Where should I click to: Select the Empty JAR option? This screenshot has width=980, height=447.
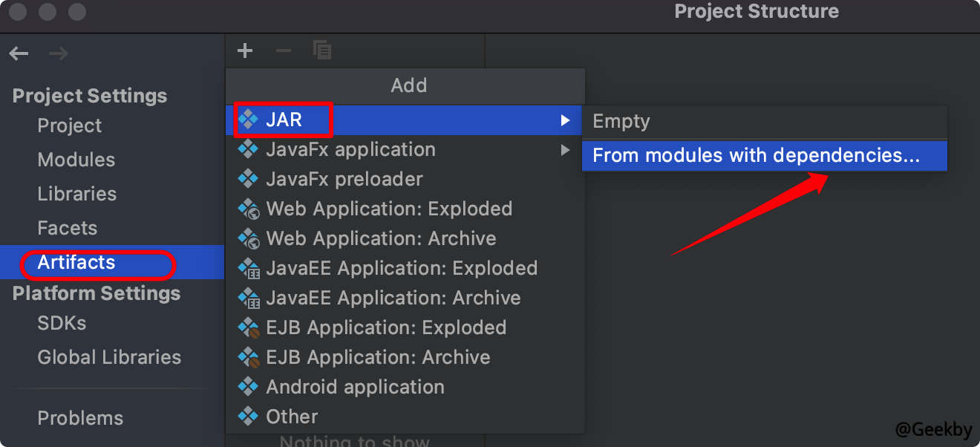pyautogui.click(x=621, y=121)
